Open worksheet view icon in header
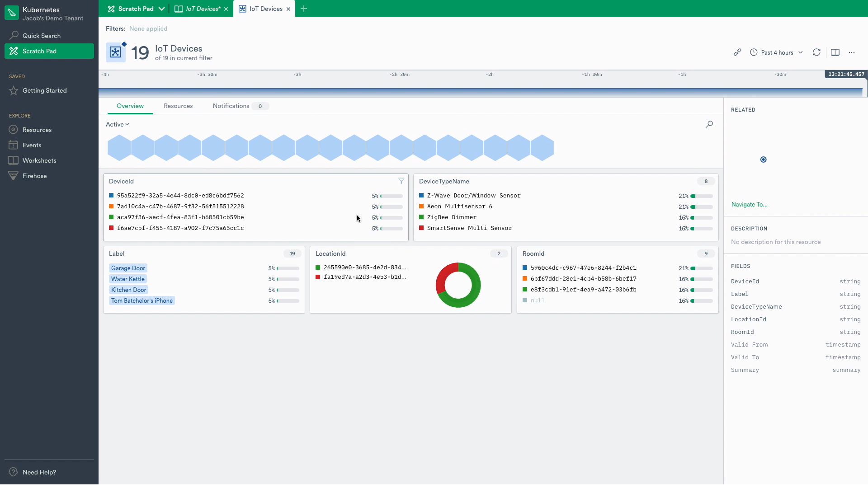Viewport: 868px width, 488px height. pos(835,52)
